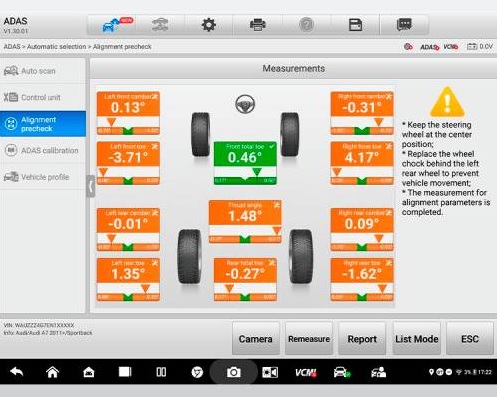Screen dimensions: 497x397
Task: Click the Report button
Action: 362,339
